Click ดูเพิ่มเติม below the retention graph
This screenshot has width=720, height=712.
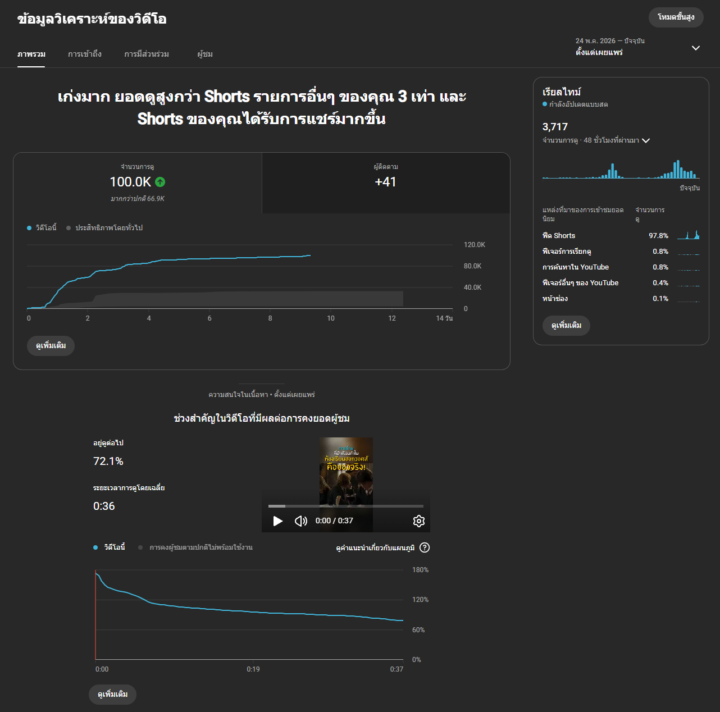112,694
